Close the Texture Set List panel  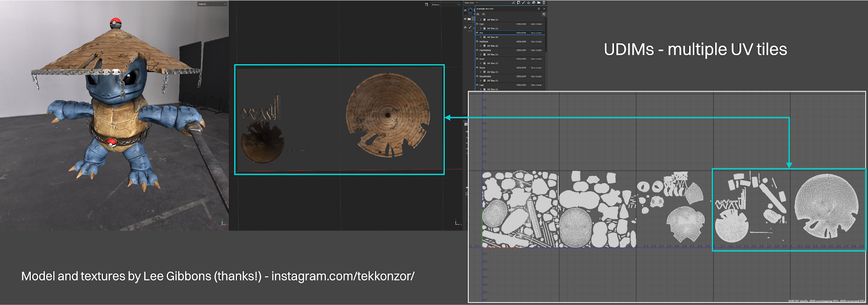tap(544, 9)
